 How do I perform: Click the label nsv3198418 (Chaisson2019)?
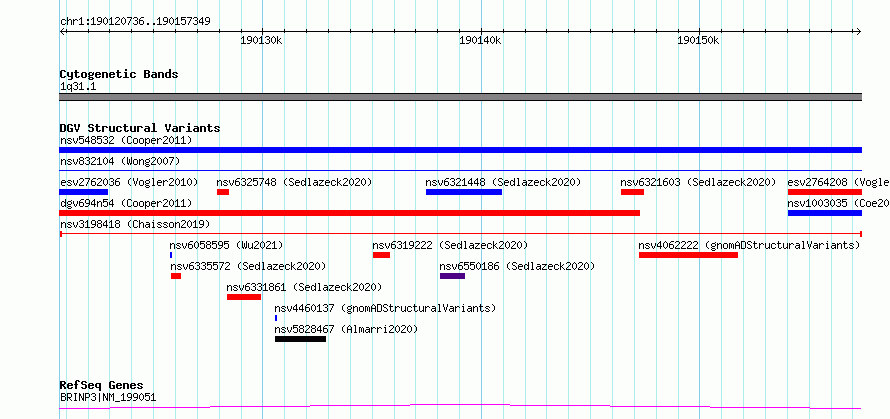click(135, 224)
